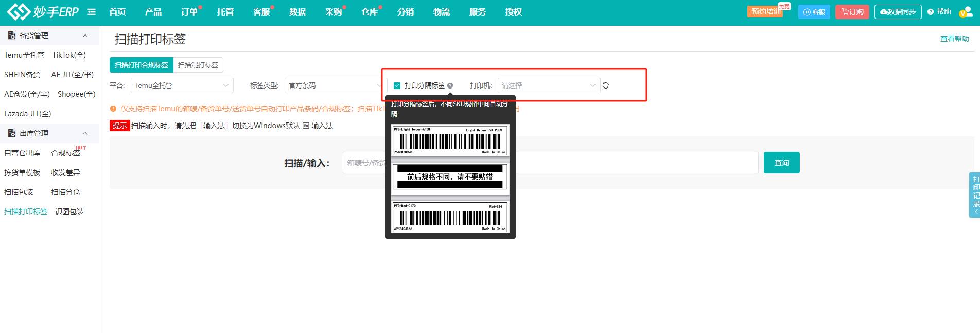Open the 打印机 请选择 dropdown

point(549,85)
